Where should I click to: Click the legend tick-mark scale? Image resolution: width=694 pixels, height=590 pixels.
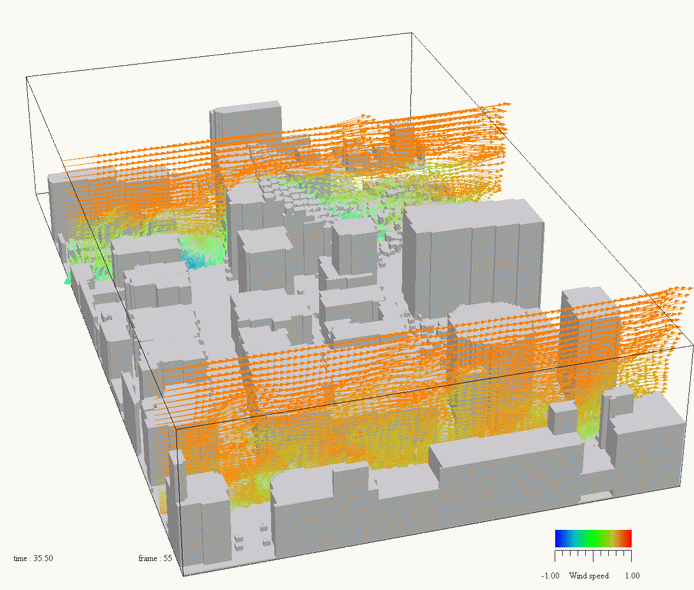(593, 555)
